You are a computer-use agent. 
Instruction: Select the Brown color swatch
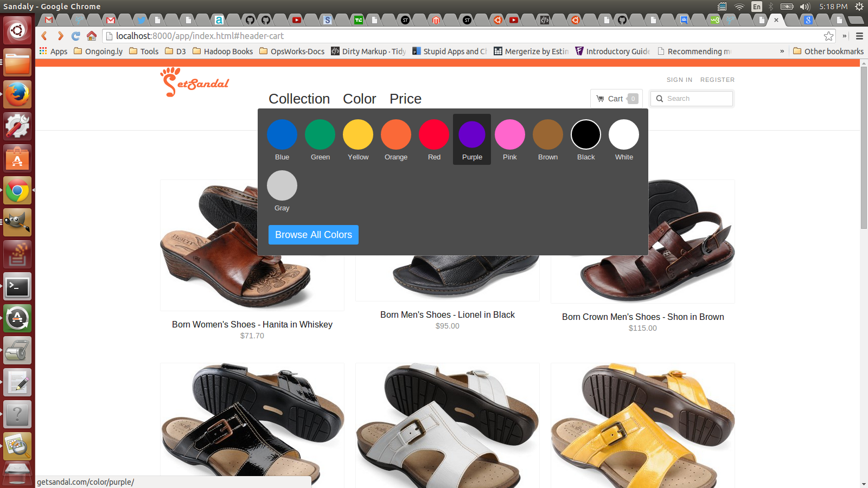[x=548, y=134]
